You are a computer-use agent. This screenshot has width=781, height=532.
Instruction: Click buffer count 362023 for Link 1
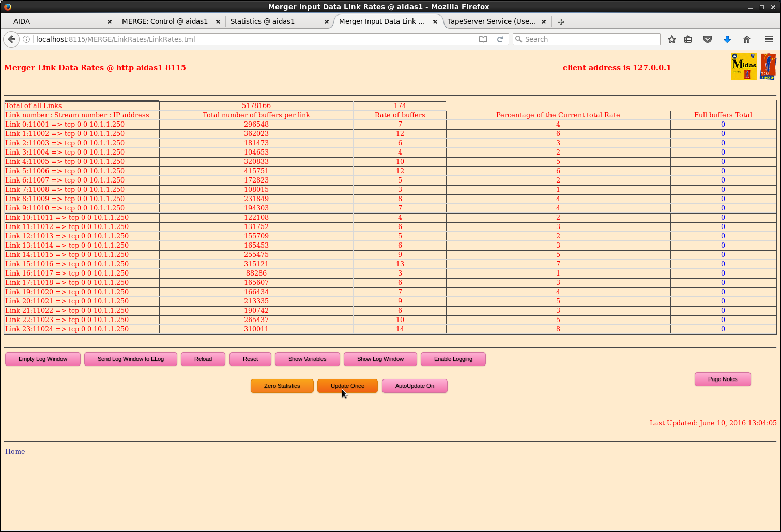tap(256, 133)
